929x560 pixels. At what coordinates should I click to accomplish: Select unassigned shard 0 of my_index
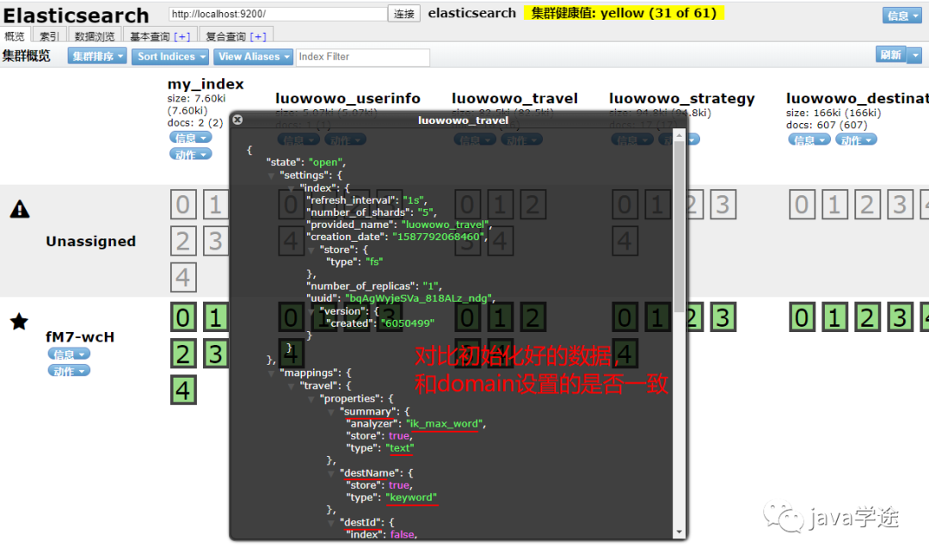[183, 205]
